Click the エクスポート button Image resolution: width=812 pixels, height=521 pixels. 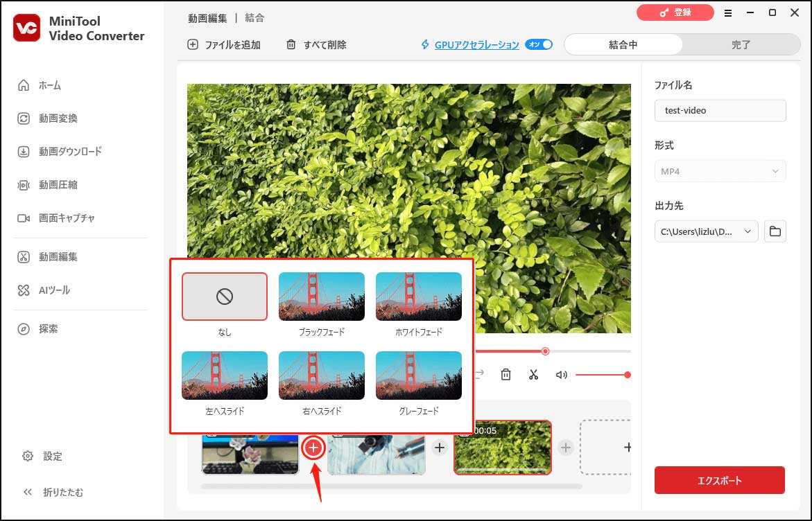coord(719,480)
